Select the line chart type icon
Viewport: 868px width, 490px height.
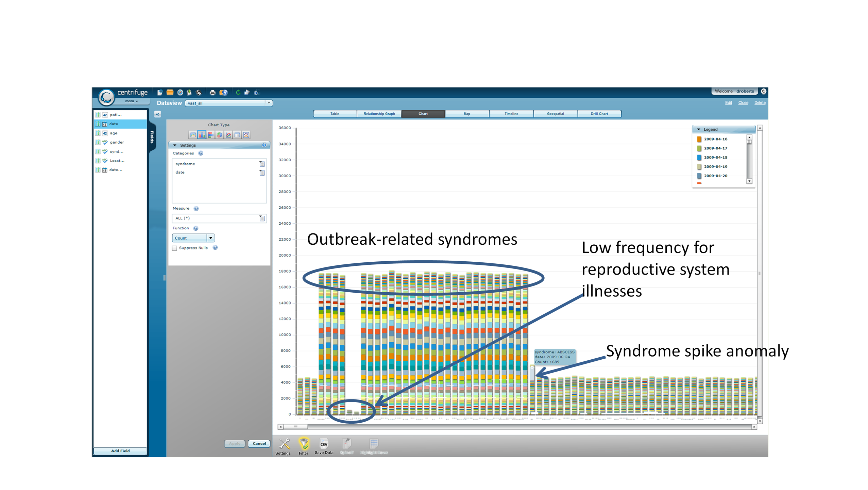(228, 135)
